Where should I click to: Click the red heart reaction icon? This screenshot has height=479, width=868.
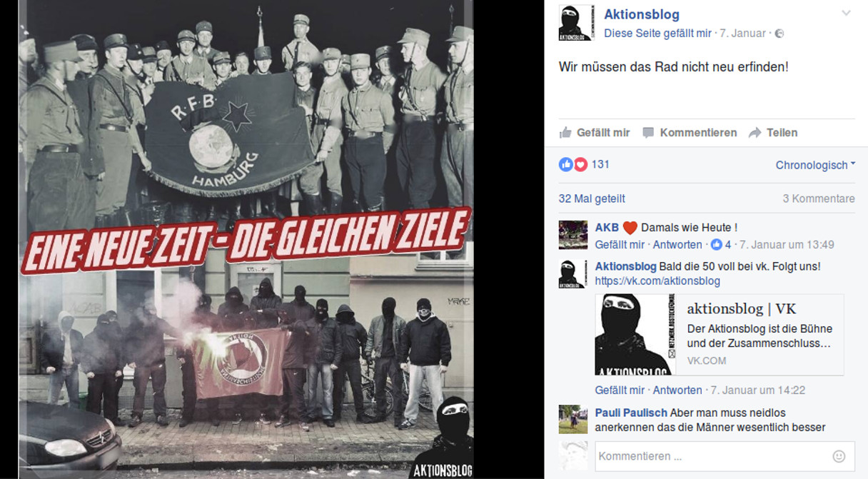click(580, 164)
